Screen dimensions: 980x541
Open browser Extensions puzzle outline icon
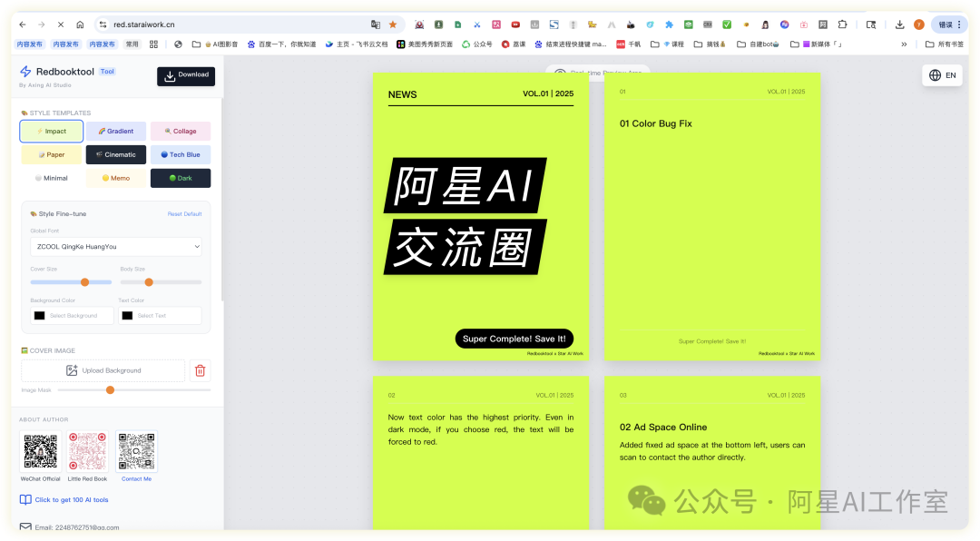pos(842,25)
